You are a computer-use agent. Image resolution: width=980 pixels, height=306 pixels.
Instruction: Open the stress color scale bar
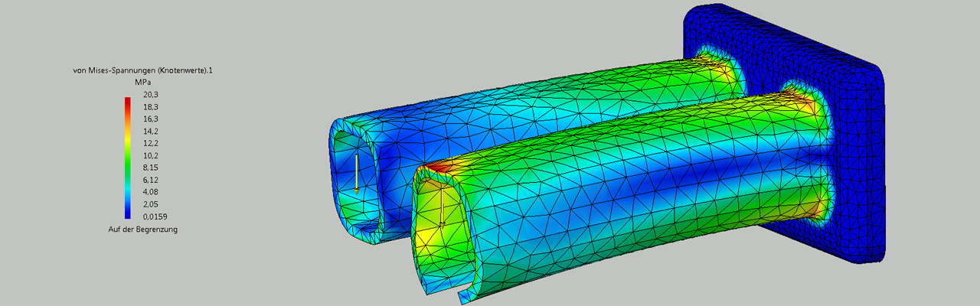pos(127,158)
